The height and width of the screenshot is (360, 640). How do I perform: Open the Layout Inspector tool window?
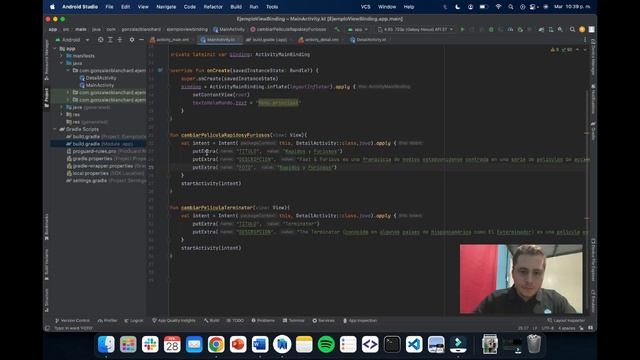pyautogui.click(x=566, y=320)
